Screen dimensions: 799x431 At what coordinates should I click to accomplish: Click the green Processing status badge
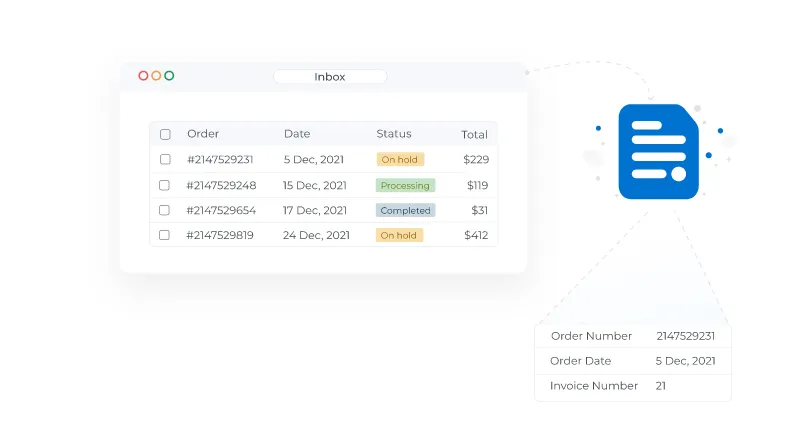click(x=406, y=185)
